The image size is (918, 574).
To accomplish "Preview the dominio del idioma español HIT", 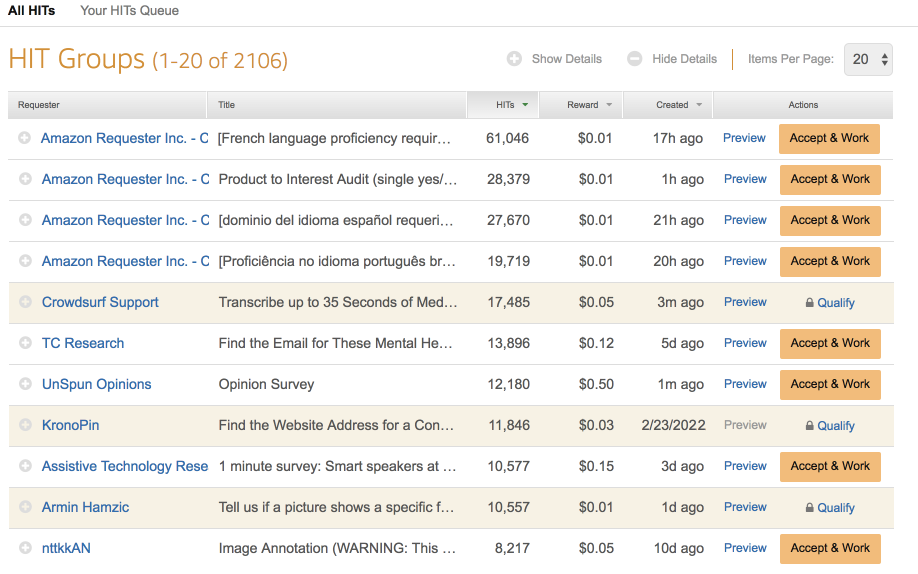I will 745,220.
